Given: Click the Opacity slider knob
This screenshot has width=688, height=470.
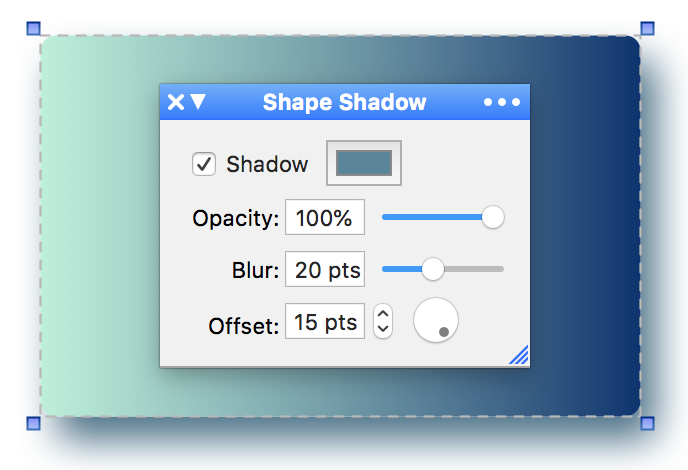Looking at the screenshot, I should coord(493,217).
